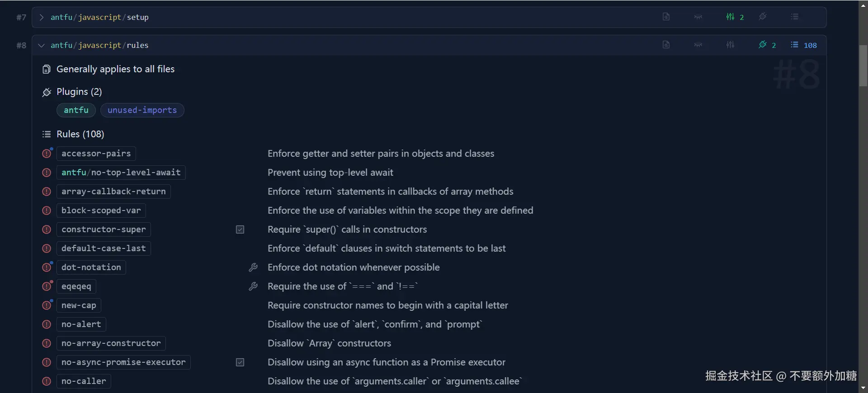Click the options sliders icon in setup config row
This screenshot has height=393, width=868.
point(730,17)
